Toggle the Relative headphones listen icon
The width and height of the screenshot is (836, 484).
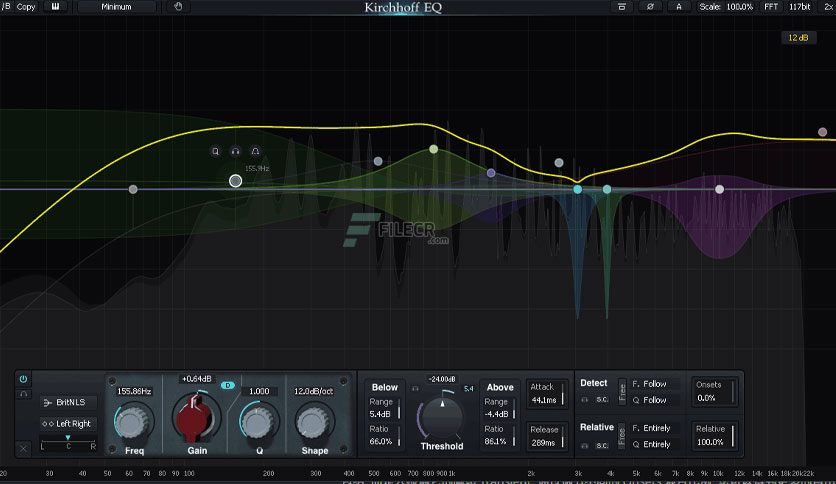[585, 445]
